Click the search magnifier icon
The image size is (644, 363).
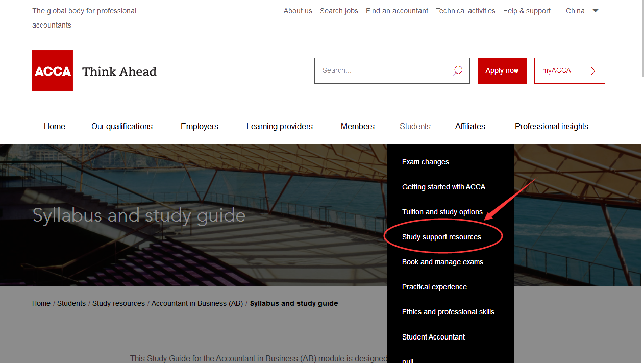[x=457, y=71]
